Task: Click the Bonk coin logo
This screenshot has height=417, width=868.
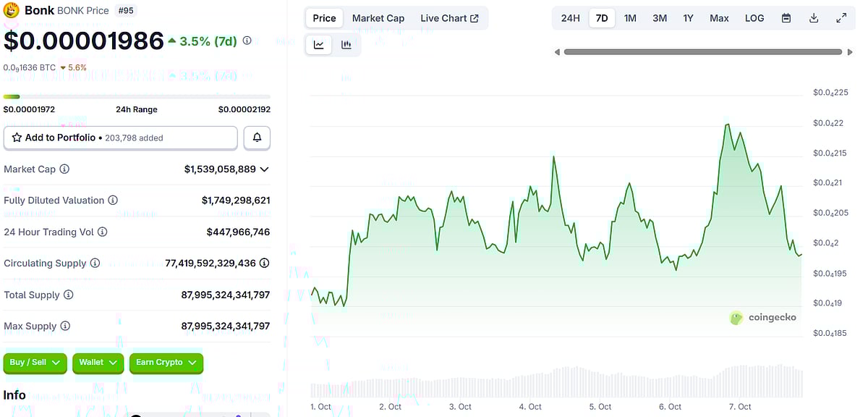Action: [10, 10]
